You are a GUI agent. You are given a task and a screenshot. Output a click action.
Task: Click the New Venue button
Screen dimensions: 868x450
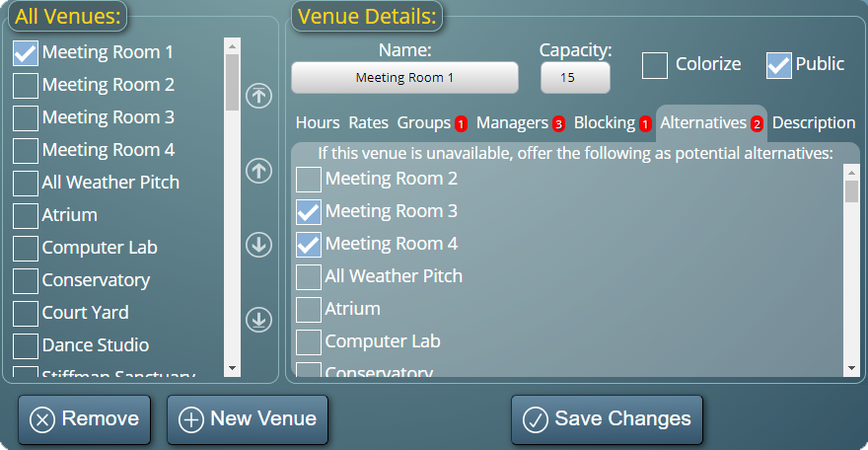click(x=248, y=419)
